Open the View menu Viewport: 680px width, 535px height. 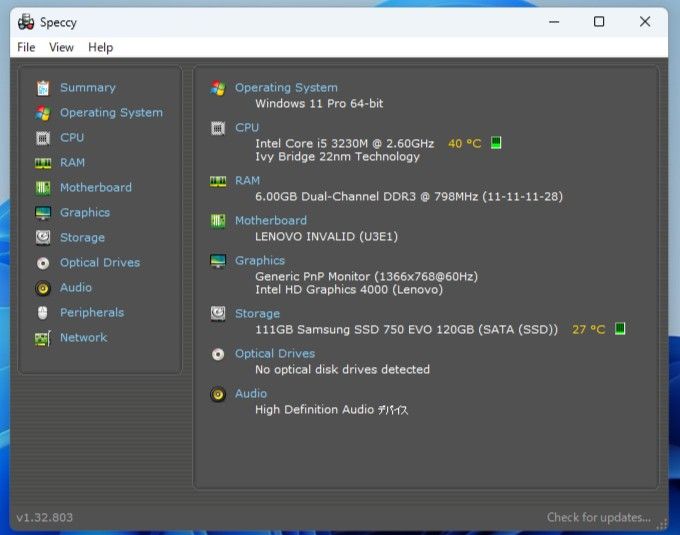click(x=61, y=47)
